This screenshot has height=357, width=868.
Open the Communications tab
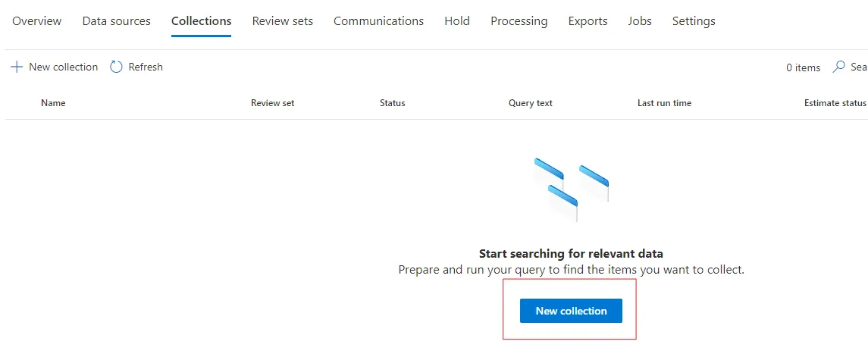tap(378, 21)
